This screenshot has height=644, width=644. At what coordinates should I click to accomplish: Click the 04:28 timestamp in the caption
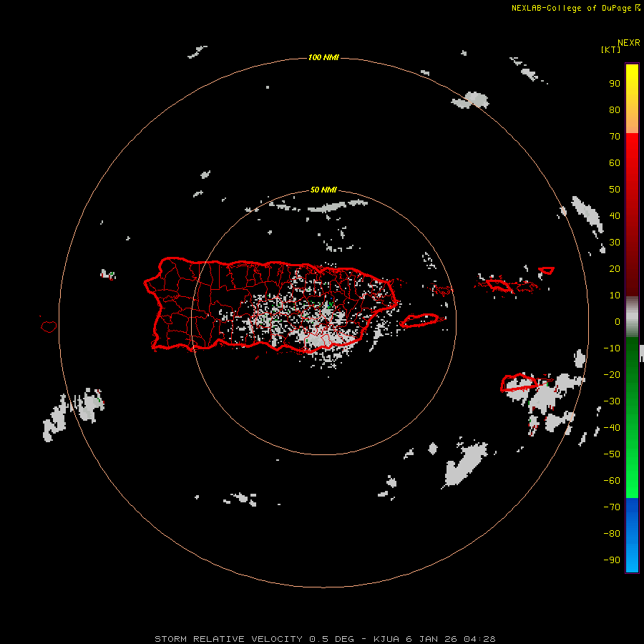click(x=479, y=639)
